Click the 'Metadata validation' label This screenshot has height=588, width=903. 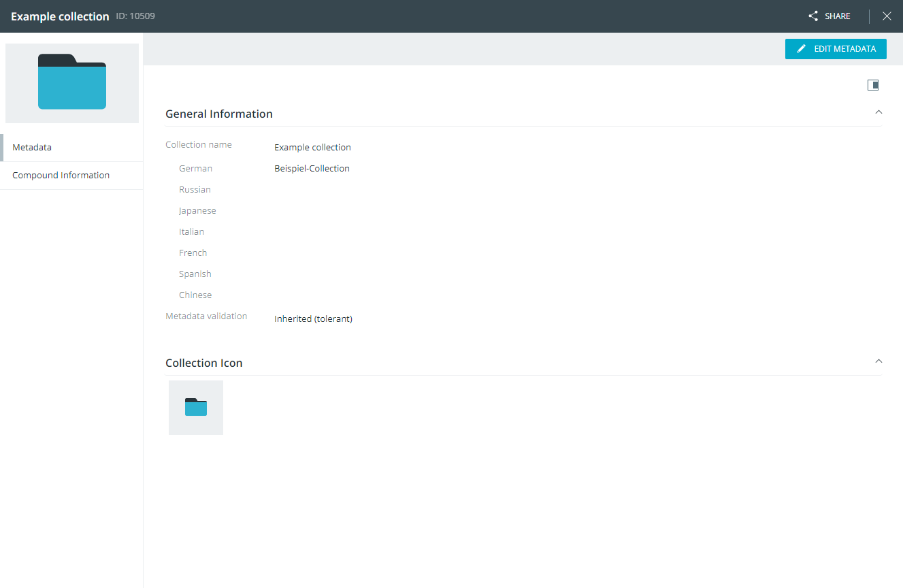coord(206,316)
